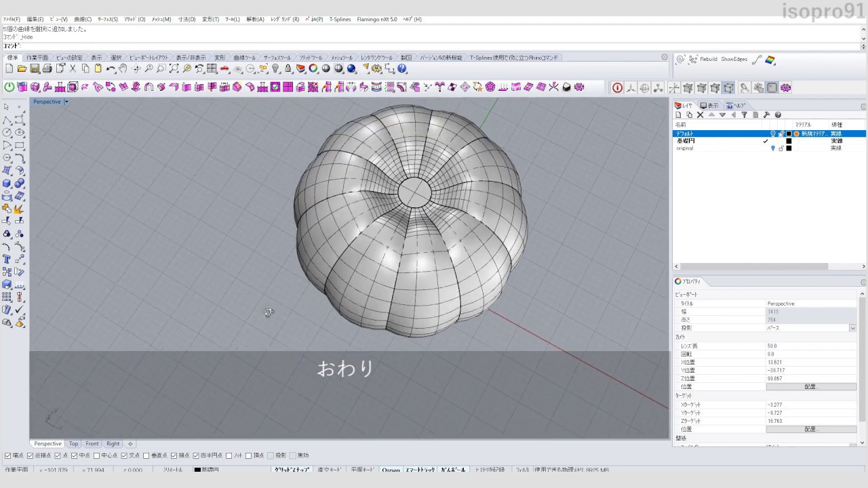Click the four-viewport layout icon

click(x=212, y=69)
